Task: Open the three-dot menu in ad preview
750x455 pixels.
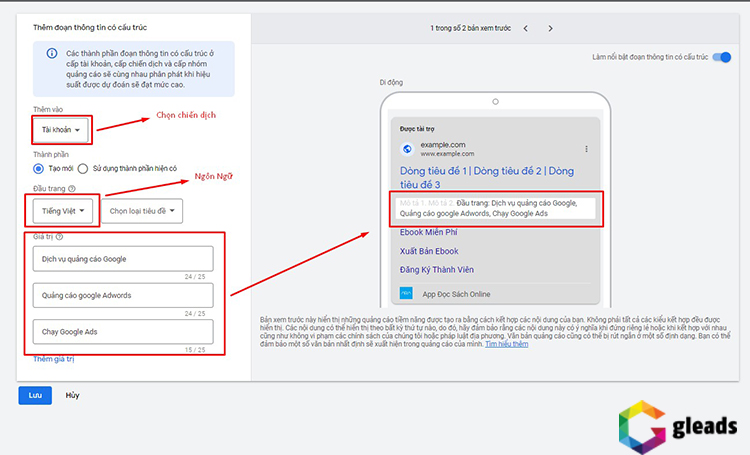Action: tap(586, 149)
